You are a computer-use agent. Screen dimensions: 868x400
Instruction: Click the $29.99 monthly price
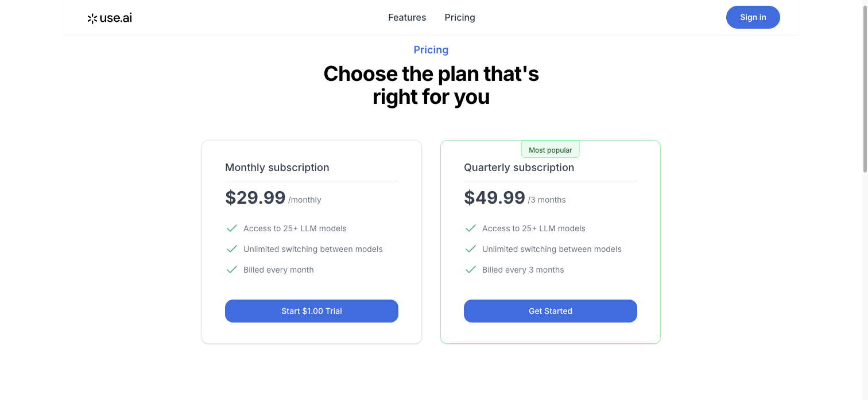pos(255,197)
